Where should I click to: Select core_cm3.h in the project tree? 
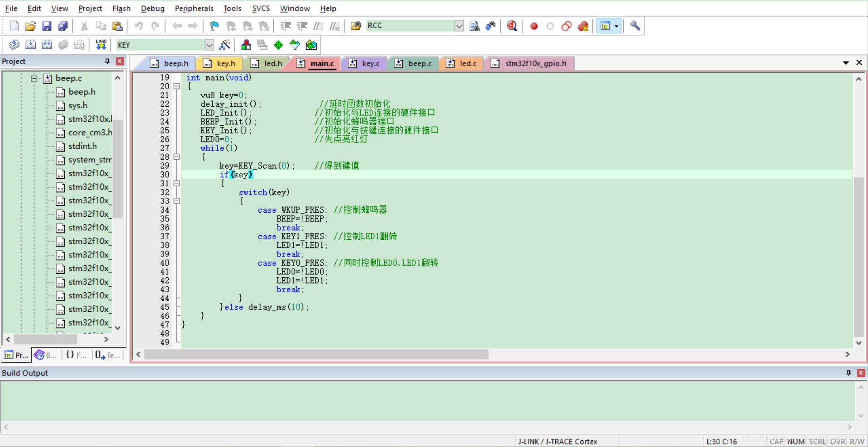90,133
